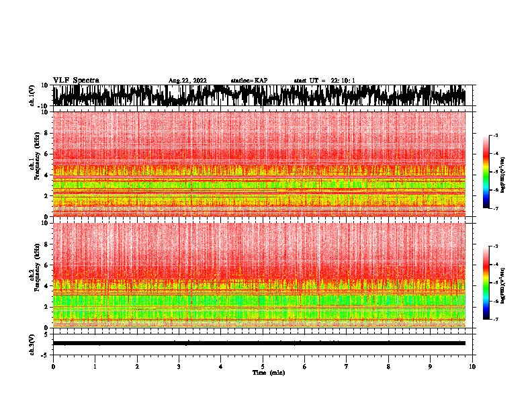Screen dimensions: 532x411
Task: Click the '-7' label on ch.2 color bar
Action: pos(496,319)
